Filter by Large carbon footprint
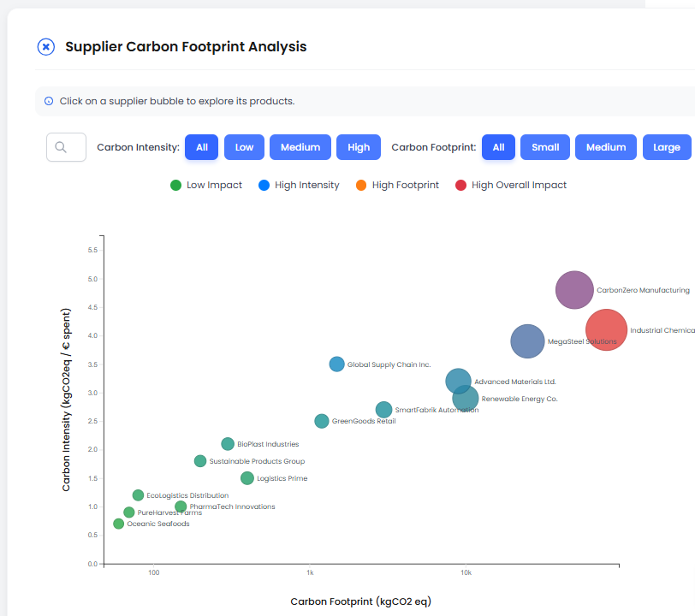The image size is (695, 616). coord(667,147)
